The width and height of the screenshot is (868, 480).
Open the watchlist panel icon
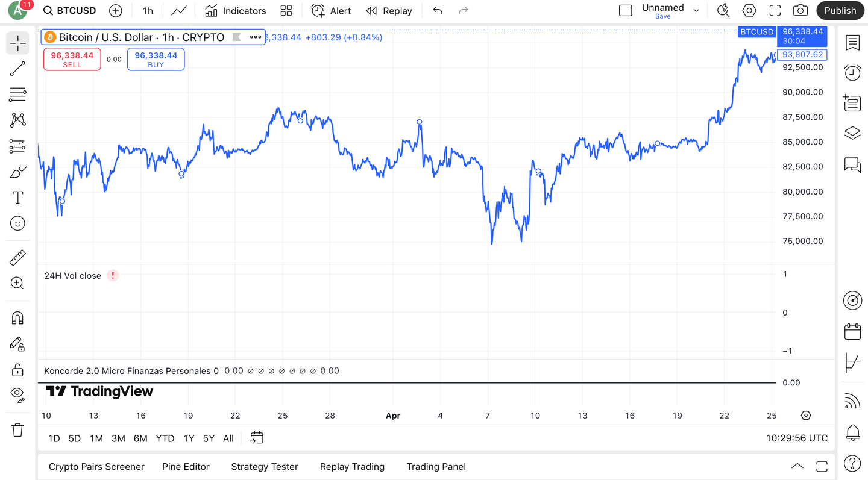pos(852,43)
